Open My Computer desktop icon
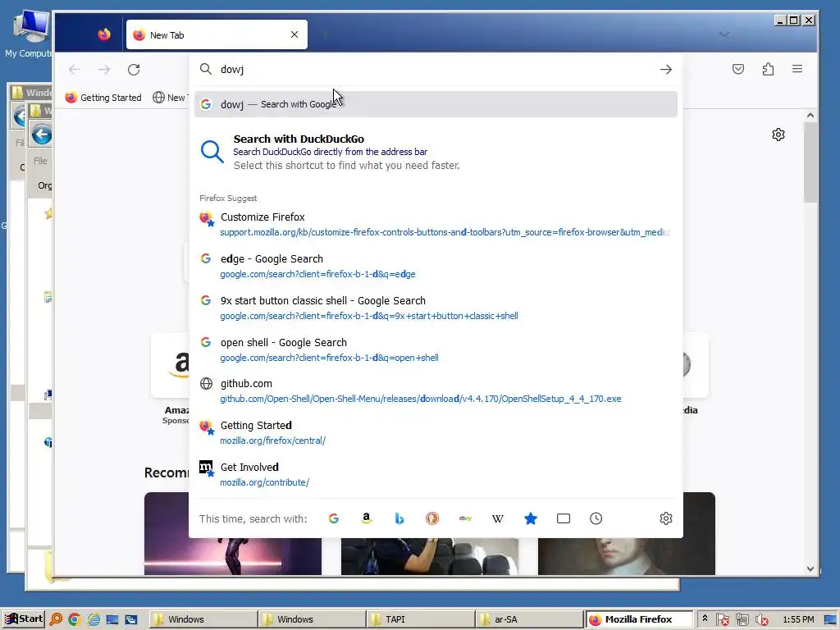 tap(30, 33)
